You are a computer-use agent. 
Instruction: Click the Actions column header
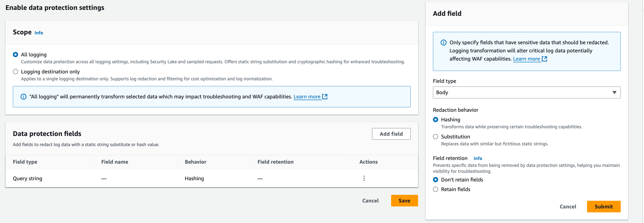[x=368, y=162]
